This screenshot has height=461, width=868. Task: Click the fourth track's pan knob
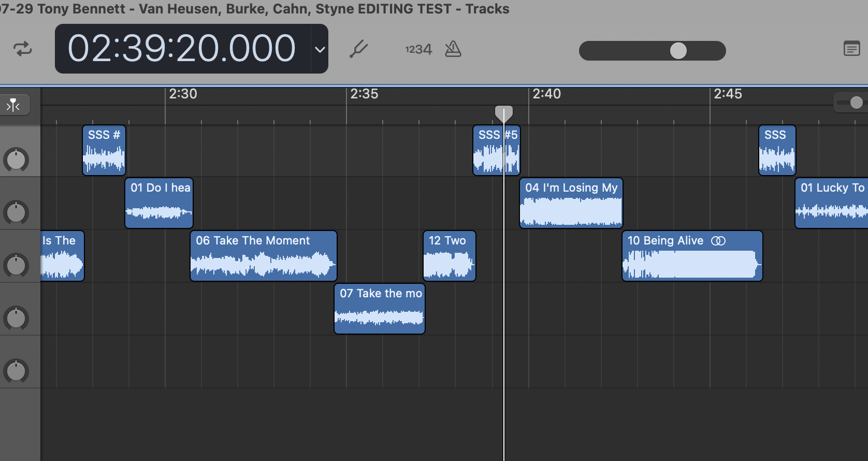16,318
